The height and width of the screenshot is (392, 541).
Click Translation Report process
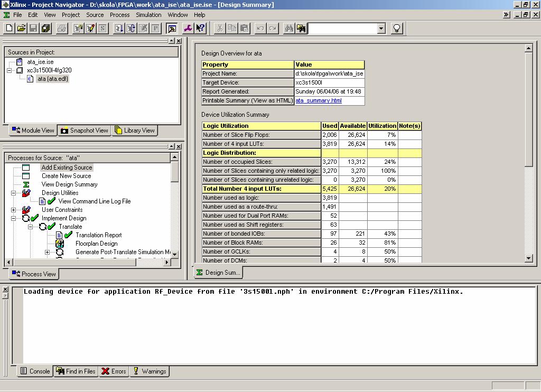click(x=99, y=235)
